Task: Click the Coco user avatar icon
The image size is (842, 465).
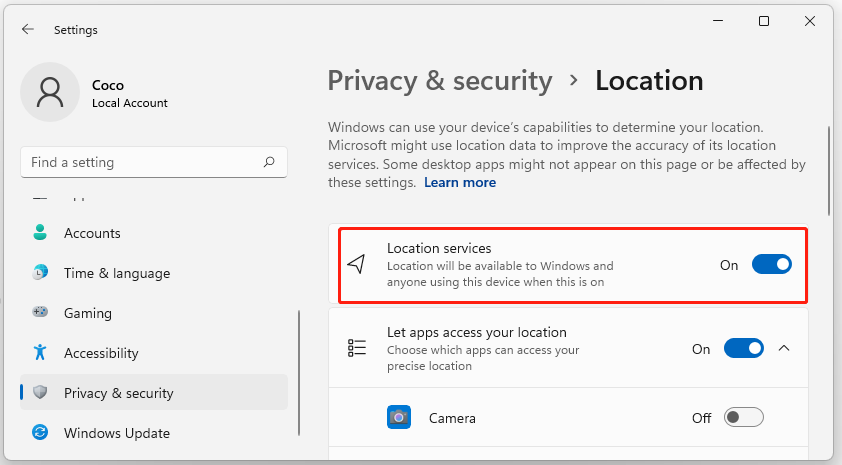Action: click(50, 92)
